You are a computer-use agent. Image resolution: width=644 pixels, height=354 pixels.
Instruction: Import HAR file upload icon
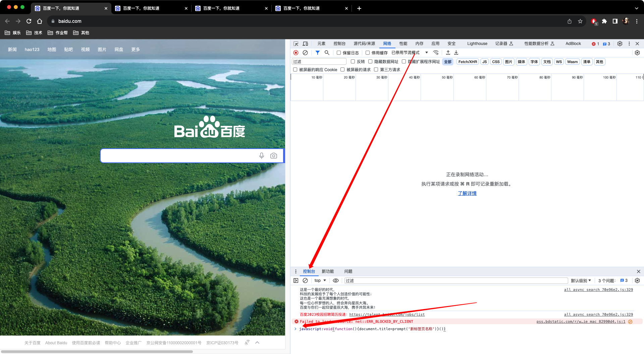[x=448, y=53]
